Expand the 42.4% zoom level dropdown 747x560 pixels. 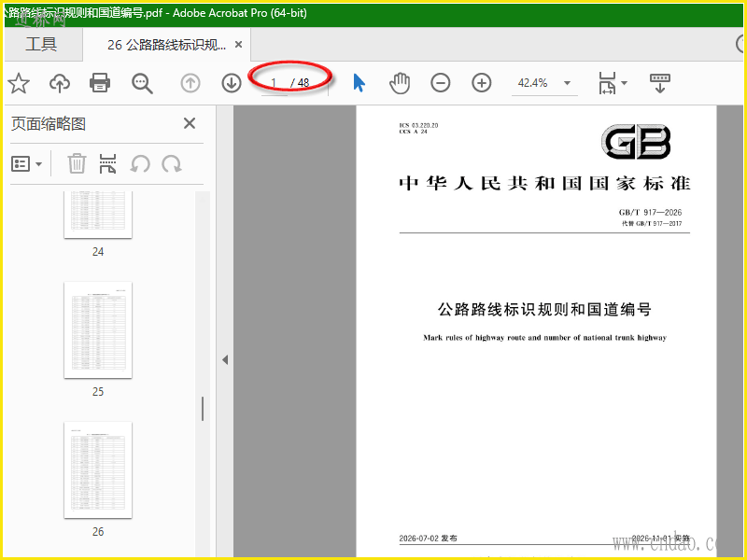tap(567, 83)
